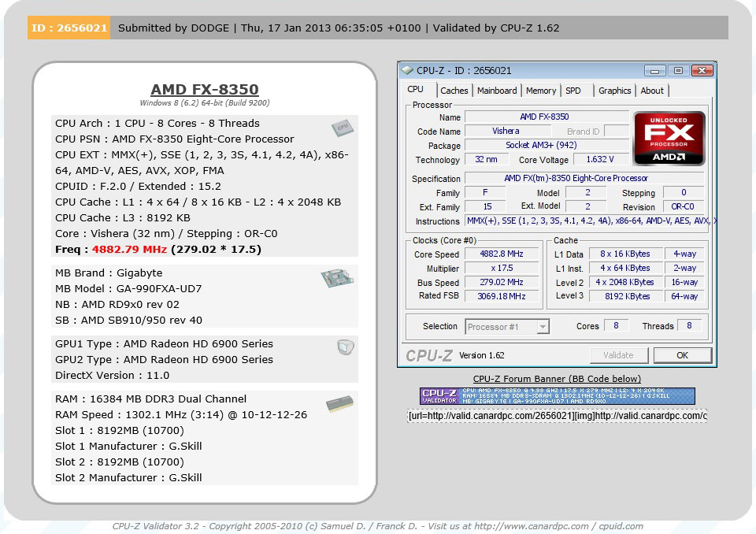Viewport: 756px width, 534px height.
Task: Click the AMD FX Unlocked processor logo
Action: click(x=669, y=139)
